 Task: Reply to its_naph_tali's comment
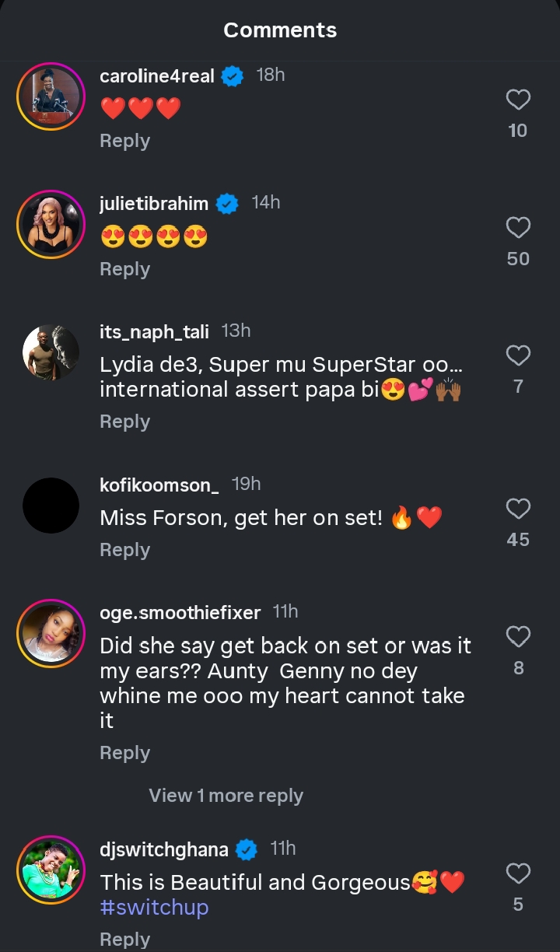(124, 422)
